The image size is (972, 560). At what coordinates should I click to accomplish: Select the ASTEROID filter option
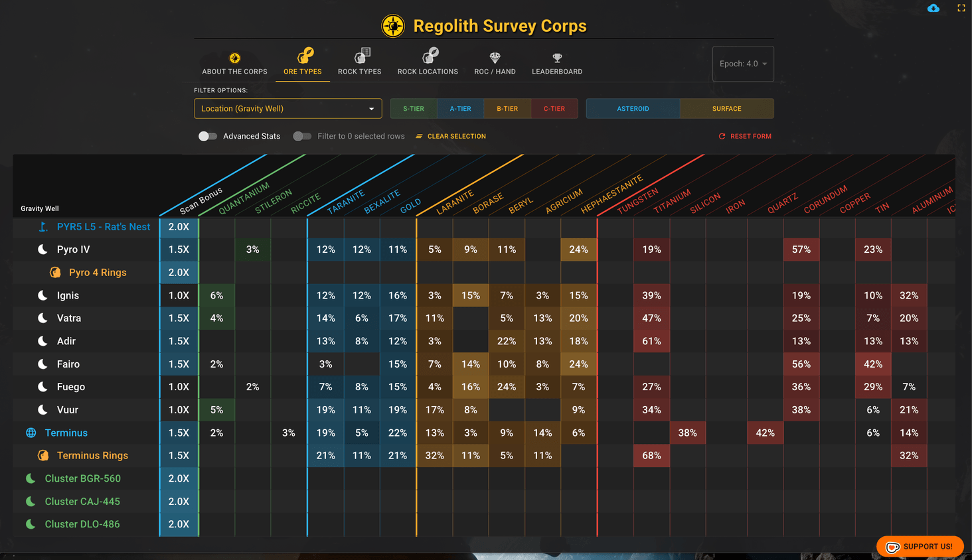(632, 108)
